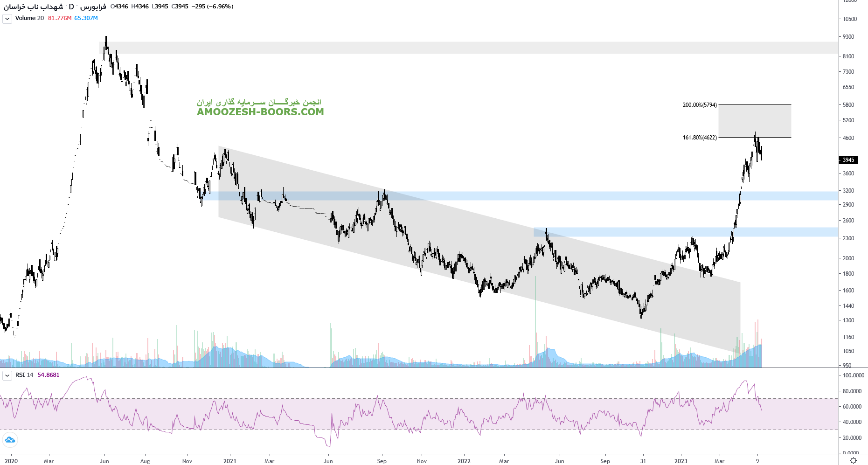Screen dimensions: 868x465
Task: Click the 161.80%(4622) Fibonacci level label
Action: (700, 138)
